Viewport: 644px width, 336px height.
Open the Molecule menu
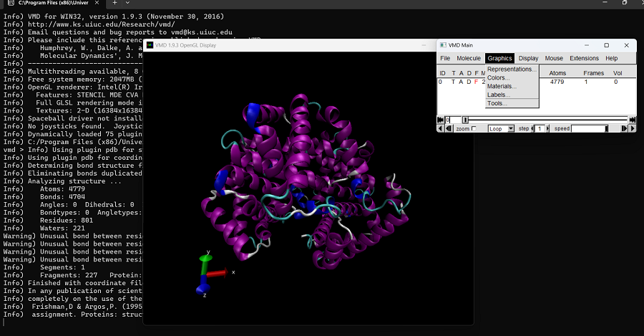tap(469, 59)
